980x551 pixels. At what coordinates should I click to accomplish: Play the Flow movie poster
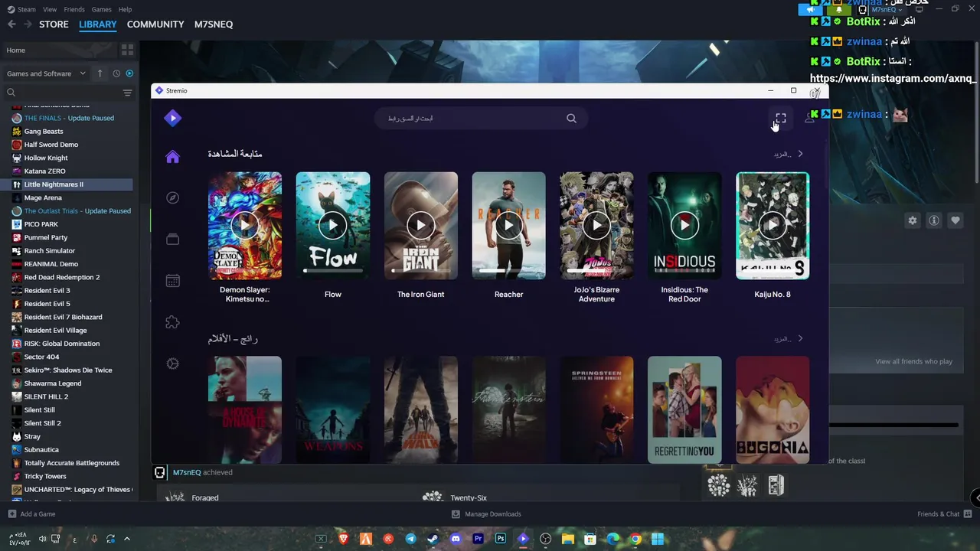333,226
